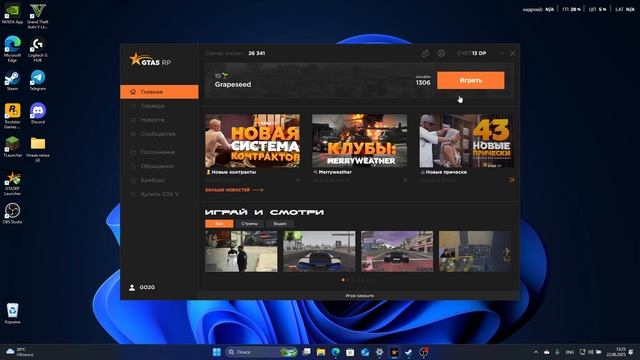
Task: Select the Стримы filter tab
Action: pyautogui.click(x=249, y=224)
